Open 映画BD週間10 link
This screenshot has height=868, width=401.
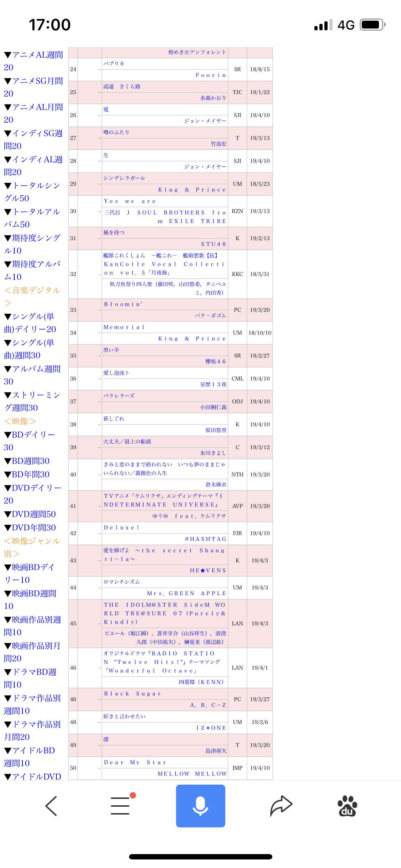[30, 600]
